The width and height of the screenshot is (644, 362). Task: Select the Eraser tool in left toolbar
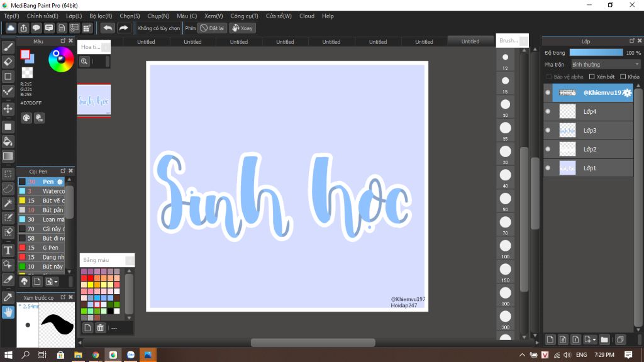pyautogui.click(x=8, y=62)
